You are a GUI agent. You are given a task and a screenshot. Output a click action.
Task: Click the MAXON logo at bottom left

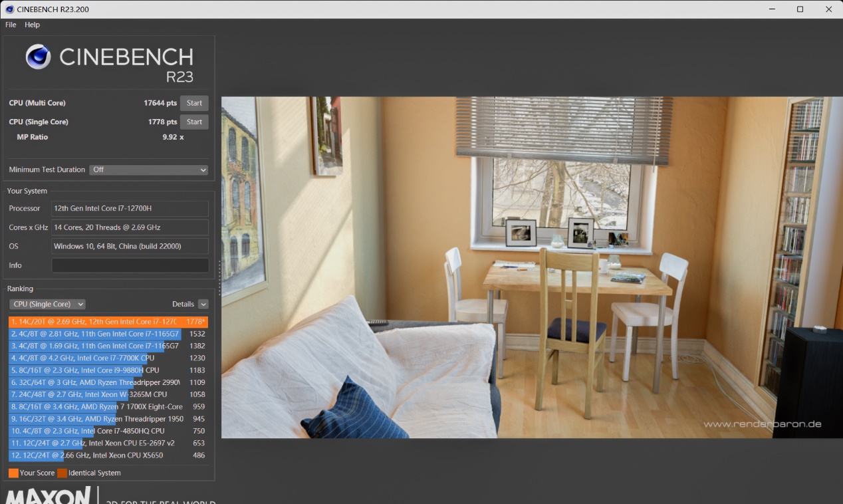[x=48, y=495]
